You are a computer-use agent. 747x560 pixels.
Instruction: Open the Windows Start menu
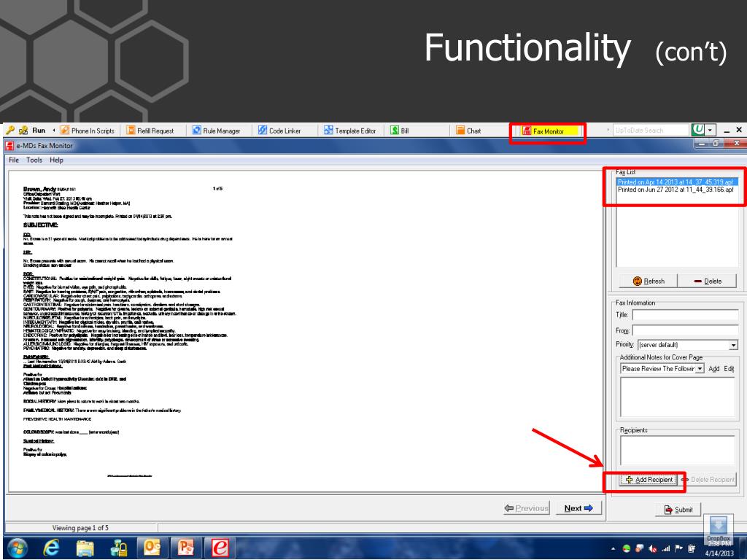[x=18, y=548]
